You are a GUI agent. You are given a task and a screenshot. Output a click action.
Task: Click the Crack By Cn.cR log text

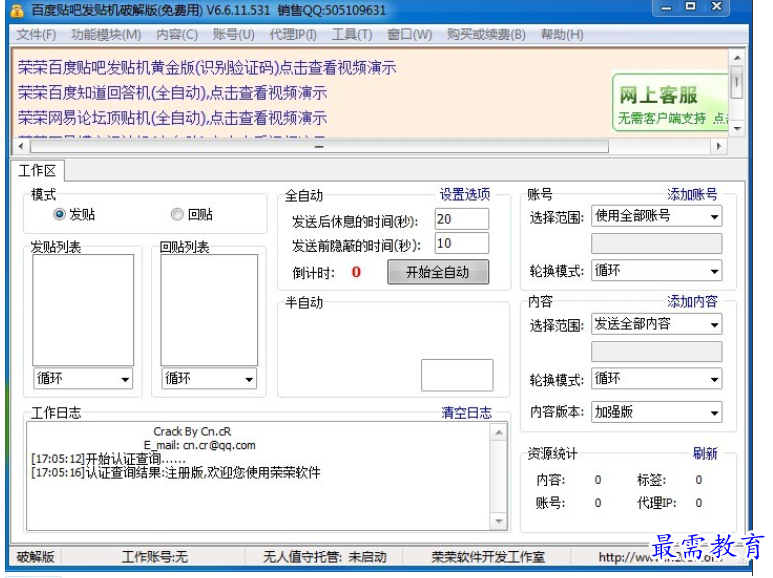(x=192, y=432)
